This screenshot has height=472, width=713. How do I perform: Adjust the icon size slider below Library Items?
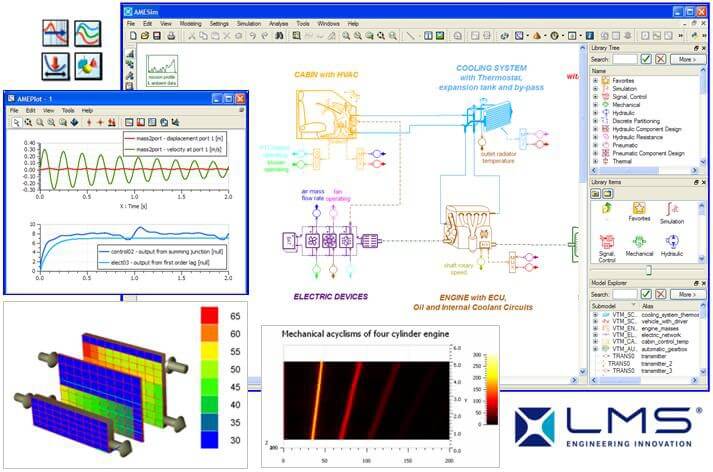tap(648, 270)
